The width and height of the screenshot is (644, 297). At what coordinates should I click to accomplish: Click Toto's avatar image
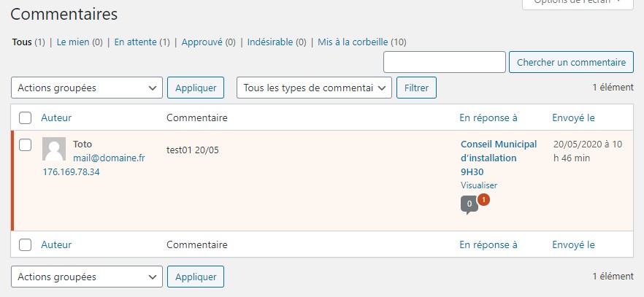point(54,149)
